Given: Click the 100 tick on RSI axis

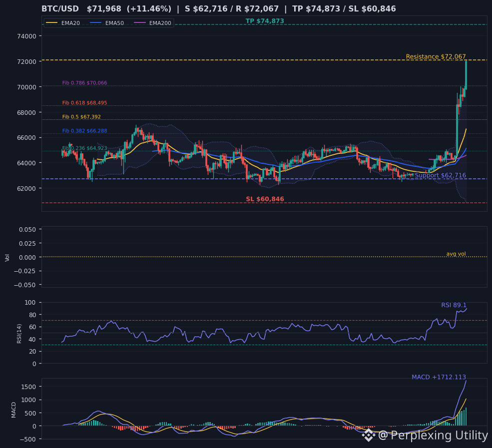Looking at the screenshot, I should pyautogui.click(x=30, y=303).
